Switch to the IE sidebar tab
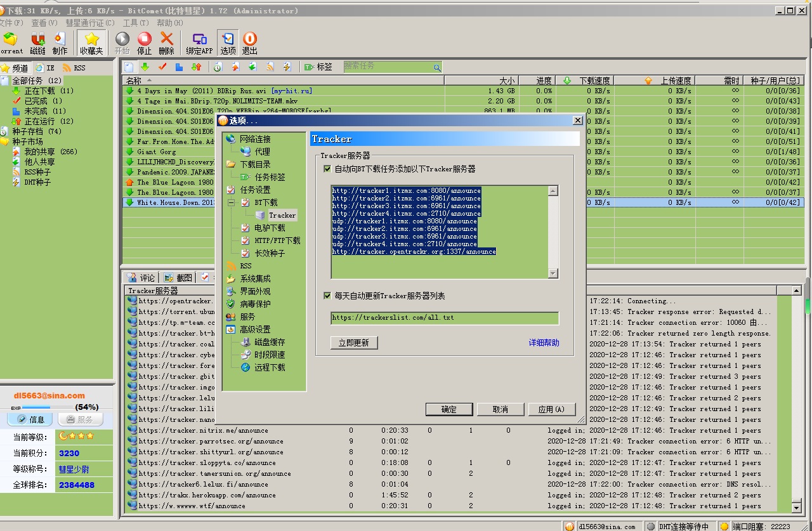This screenshot has height=531, width=812. coord(46,68)
